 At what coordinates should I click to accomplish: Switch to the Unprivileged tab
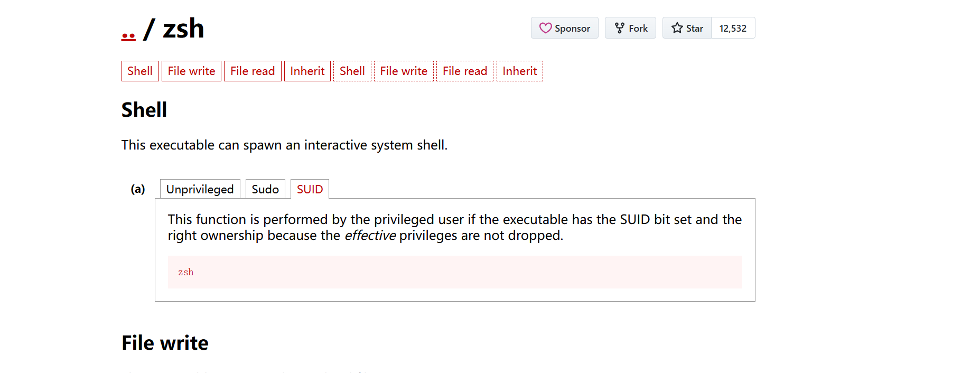pos(200,189)
